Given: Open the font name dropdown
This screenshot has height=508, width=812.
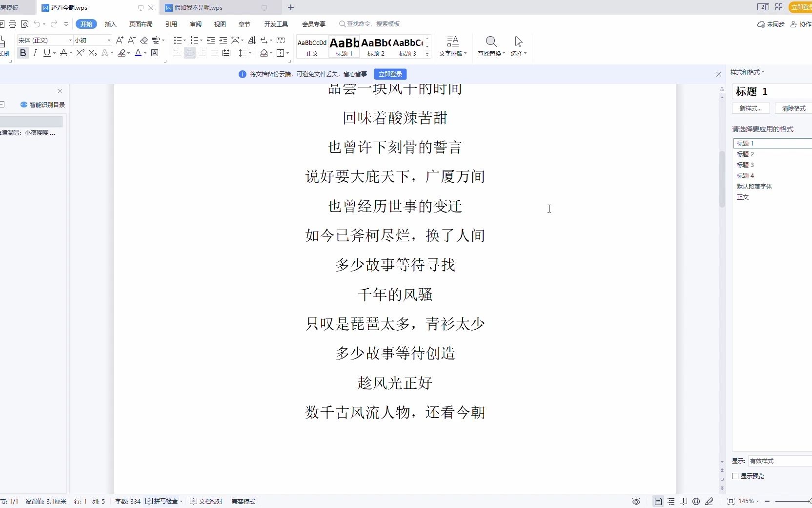Looking at the screenshot, I should click(x=70, y=40).
